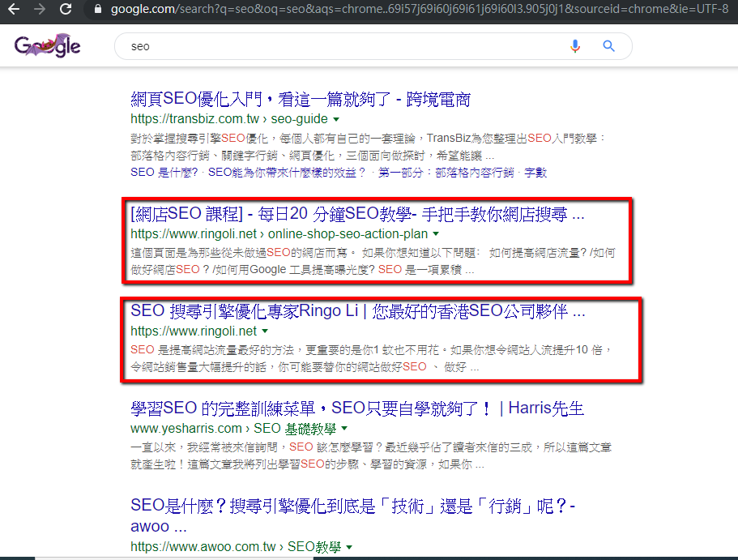The width and height of the screenshot is (738, 560).
Task: Click snippet text starting 'SEO 是提高網站流量最好的方法'
Action: click(370, 358)
